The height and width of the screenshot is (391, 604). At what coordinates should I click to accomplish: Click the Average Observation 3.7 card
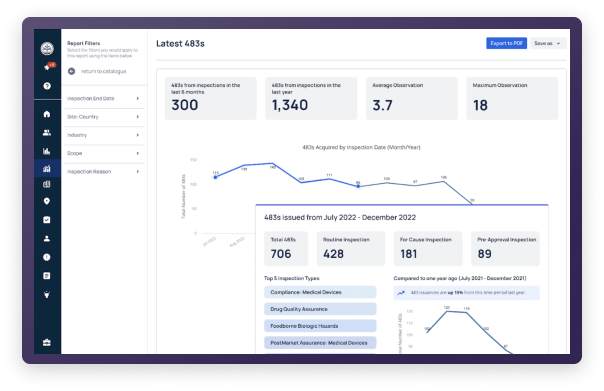tap(412, 98)
